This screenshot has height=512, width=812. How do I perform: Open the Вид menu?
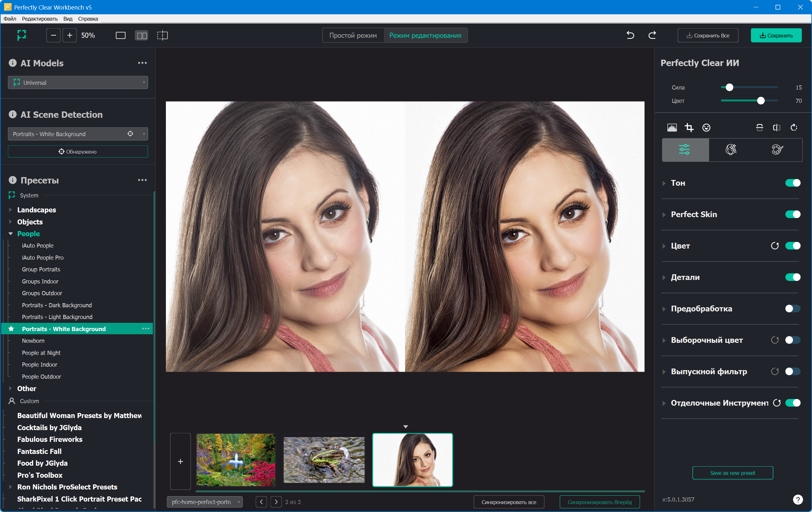pos(68,19)
